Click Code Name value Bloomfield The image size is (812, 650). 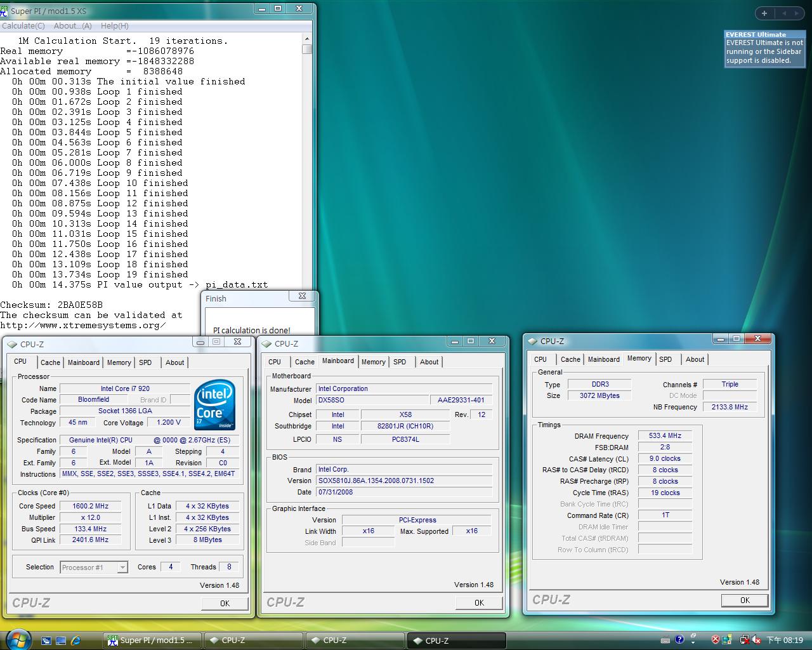[93, 399]
